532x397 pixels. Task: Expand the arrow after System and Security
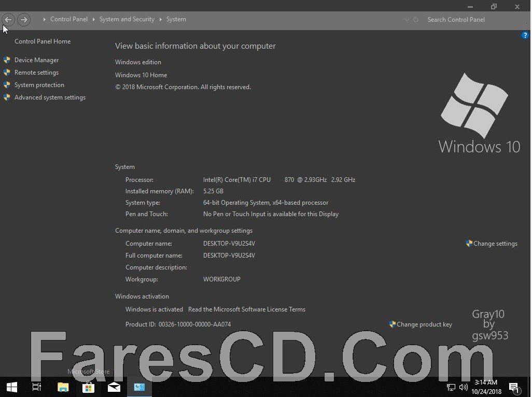[161, 19]
